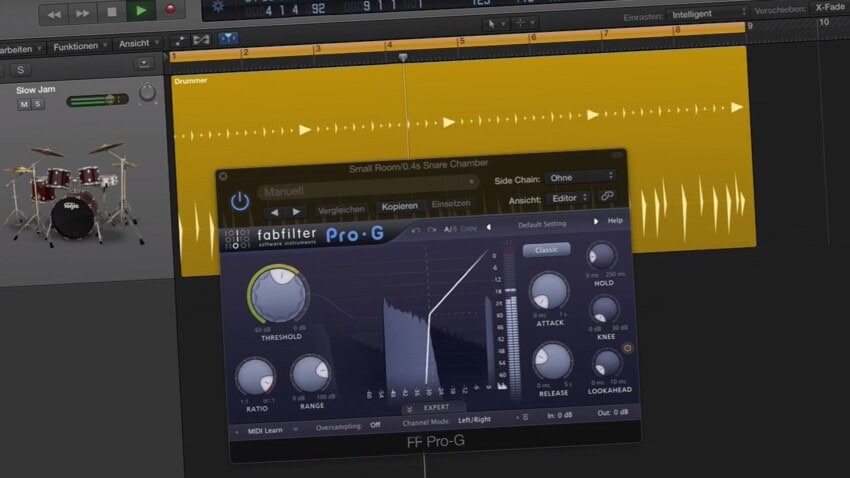The height and width of the screenshot is (478, 850).
Task: Click the Einsetzen button
Action: pos(451,204)
